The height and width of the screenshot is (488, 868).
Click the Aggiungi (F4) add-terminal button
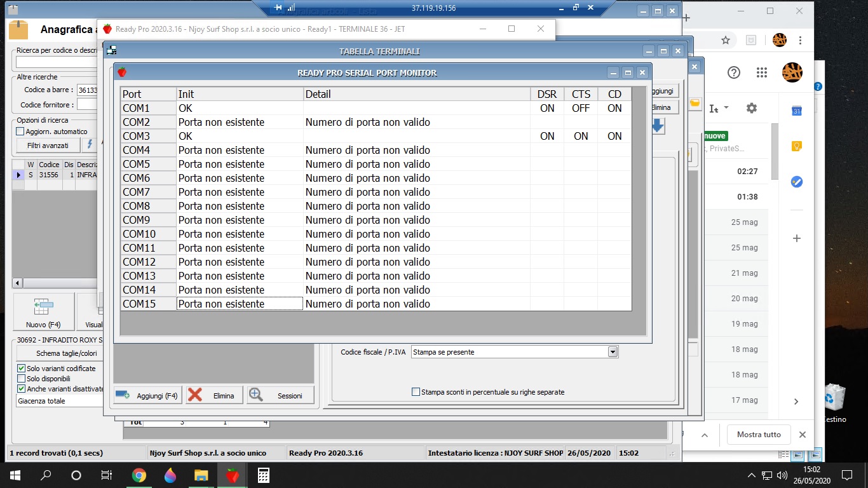click(x=147, y=395)
